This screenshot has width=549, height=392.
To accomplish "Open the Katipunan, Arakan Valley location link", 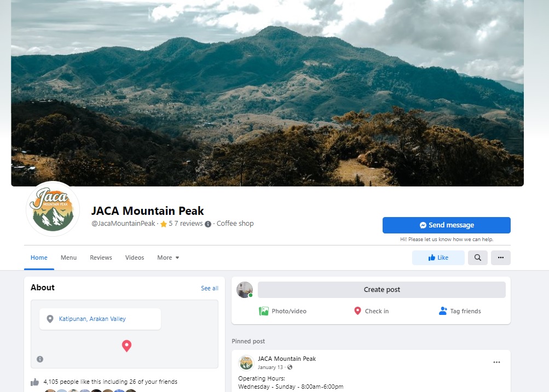I will pos(93,319).
